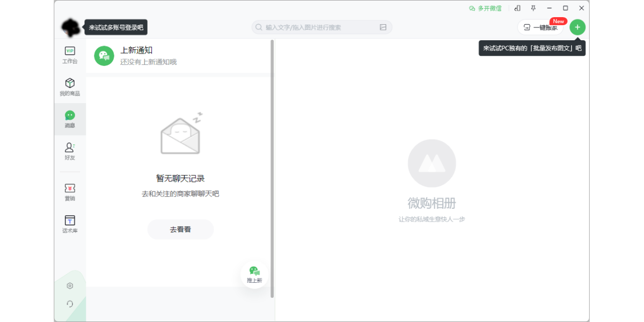Select the 消息 messages icon

click(70, 119)
